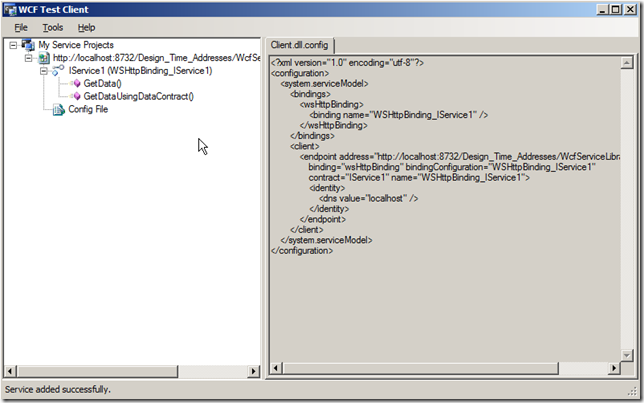This screenshot has width=644, height=403.
Task: Collapse the localhost:8732 service address node
Action: [28, 58]
